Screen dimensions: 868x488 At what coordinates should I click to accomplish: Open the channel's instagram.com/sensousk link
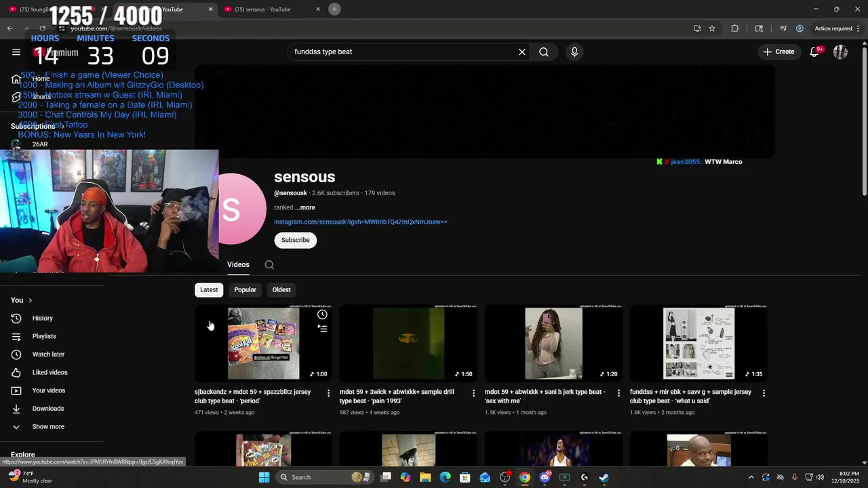tap(361, 222)
